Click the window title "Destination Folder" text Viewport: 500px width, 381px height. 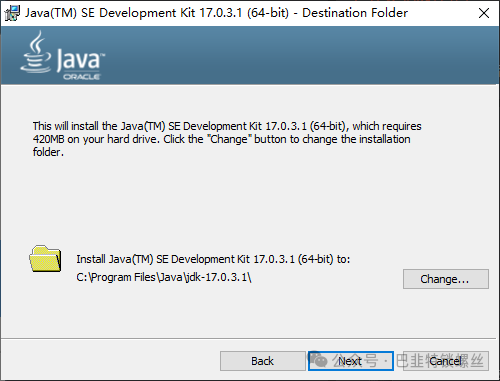pyautogui.click(x=355, y=13)
